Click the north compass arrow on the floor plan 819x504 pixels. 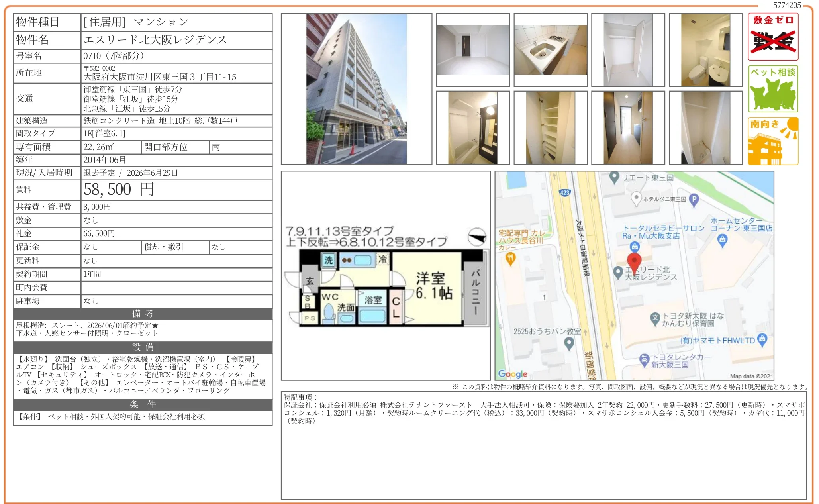pyautogui.click(x=478, y=236)
